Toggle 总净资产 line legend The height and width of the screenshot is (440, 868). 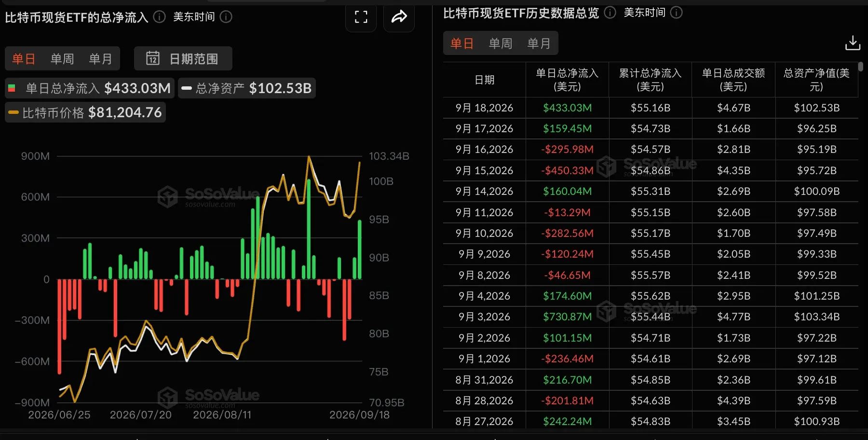pos(247,88)
